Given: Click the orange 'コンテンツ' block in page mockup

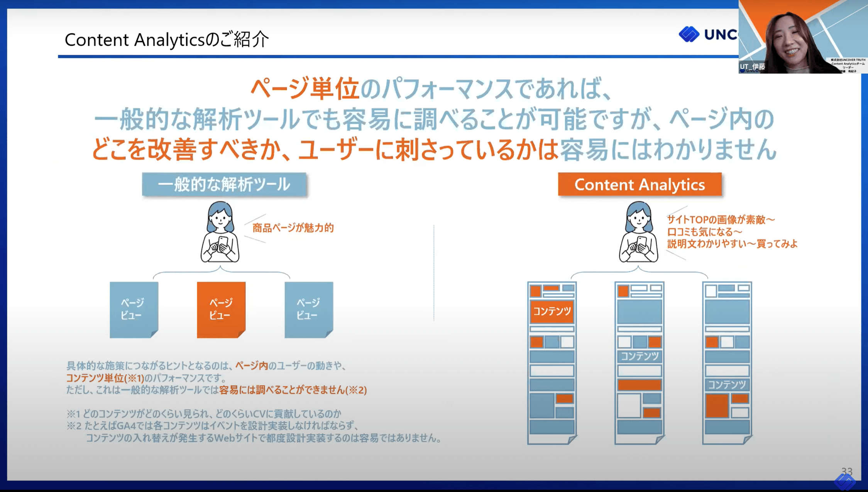Looking at the screenshot, I should click(552, 311).
